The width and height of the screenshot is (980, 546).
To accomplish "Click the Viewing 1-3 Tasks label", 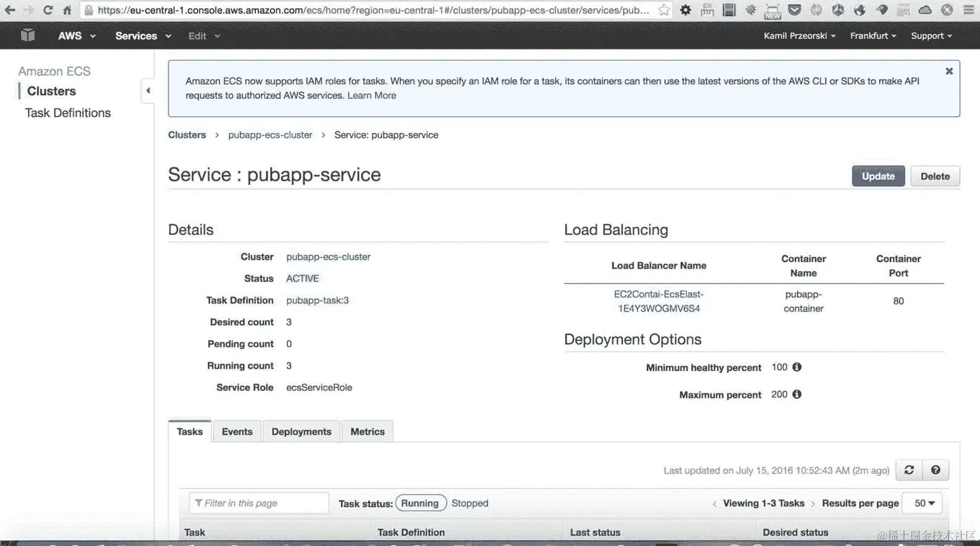I will [x=764, y=503].
